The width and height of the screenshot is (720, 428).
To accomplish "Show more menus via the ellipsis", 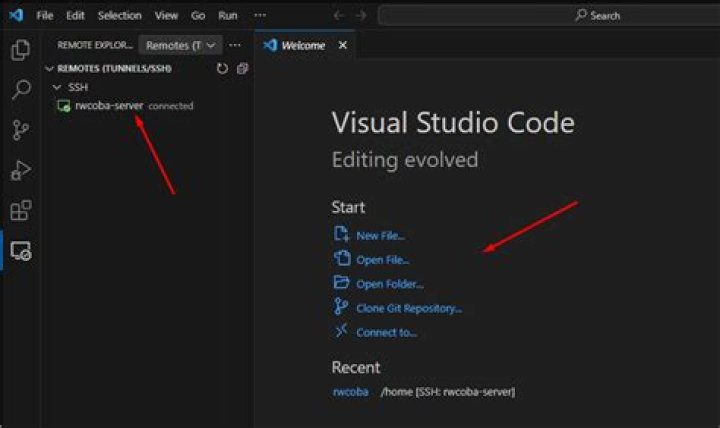I will click(x=260, y=15).
